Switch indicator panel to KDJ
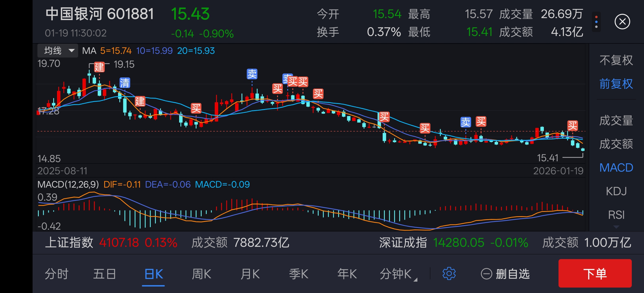Image resolution: width=644 pixels, height=293 pixels. [616, 191]
